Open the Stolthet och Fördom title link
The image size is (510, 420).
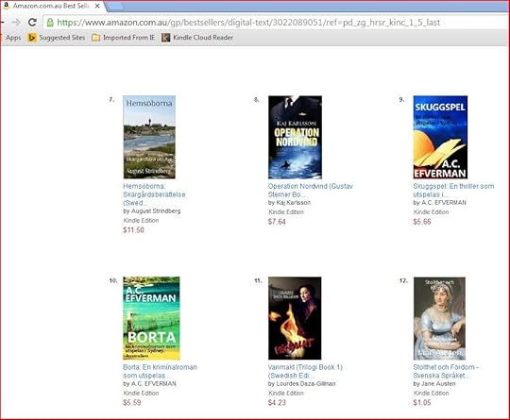(446, 371)
